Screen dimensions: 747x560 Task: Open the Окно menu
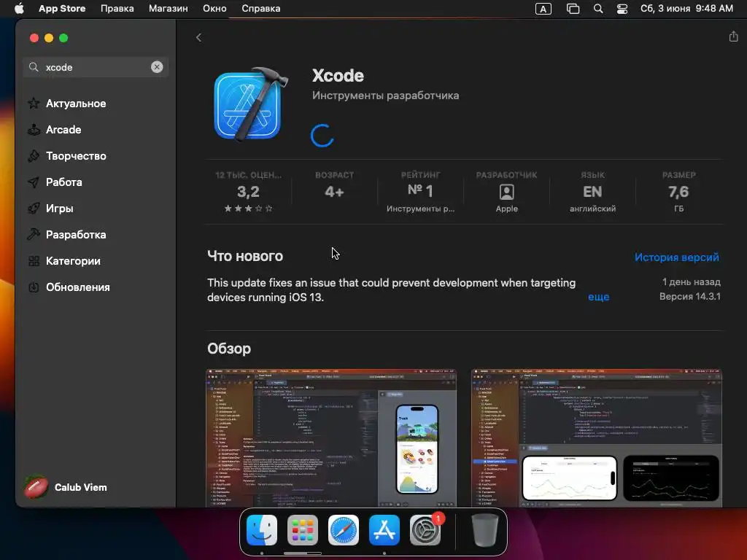tap(214, 9)
